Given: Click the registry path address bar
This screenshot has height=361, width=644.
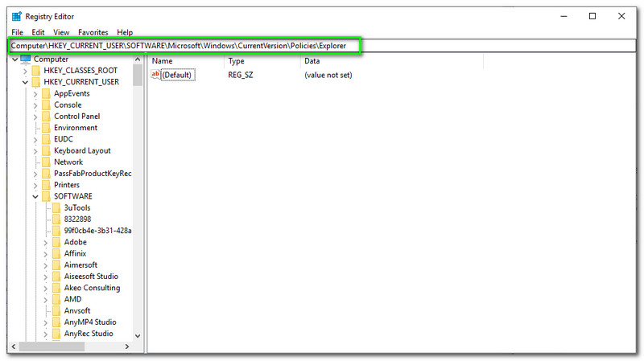Looking at the screenshot, I should click(322, 46).
